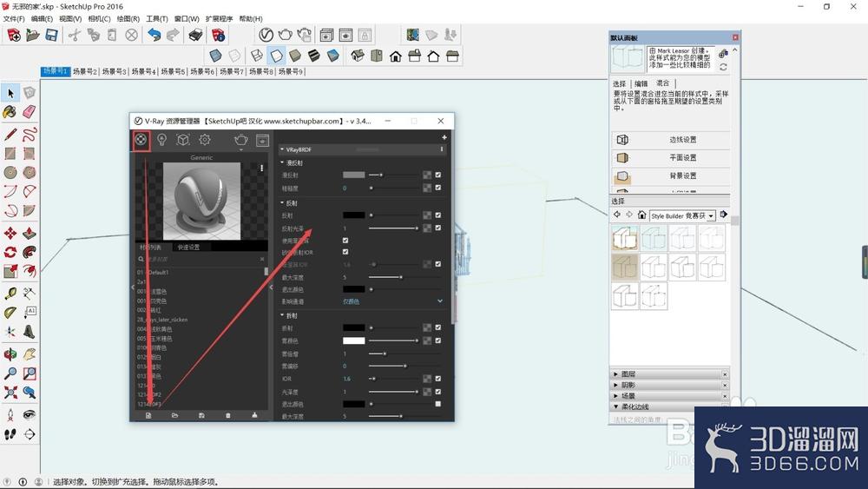Click the V-Ray teapot render toolbar icon
This screenshot has width=868, height=489.
pyautogui.click(x=285, y=35)
